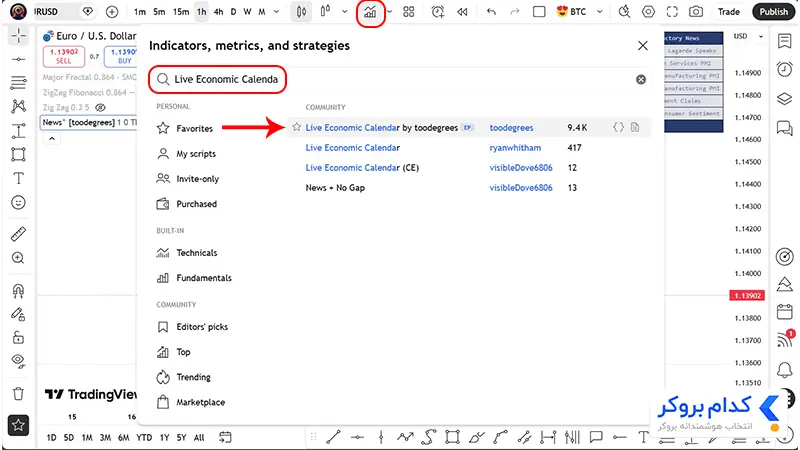Redo action with the redo arrow

(515, 12)
